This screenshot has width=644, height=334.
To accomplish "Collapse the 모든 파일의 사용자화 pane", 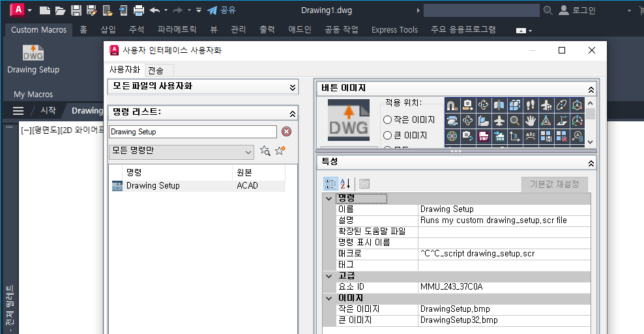I will (293, 87).
